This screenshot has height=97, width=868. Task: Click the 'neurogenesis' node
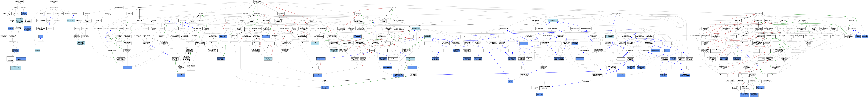click(x=398, y=43)
